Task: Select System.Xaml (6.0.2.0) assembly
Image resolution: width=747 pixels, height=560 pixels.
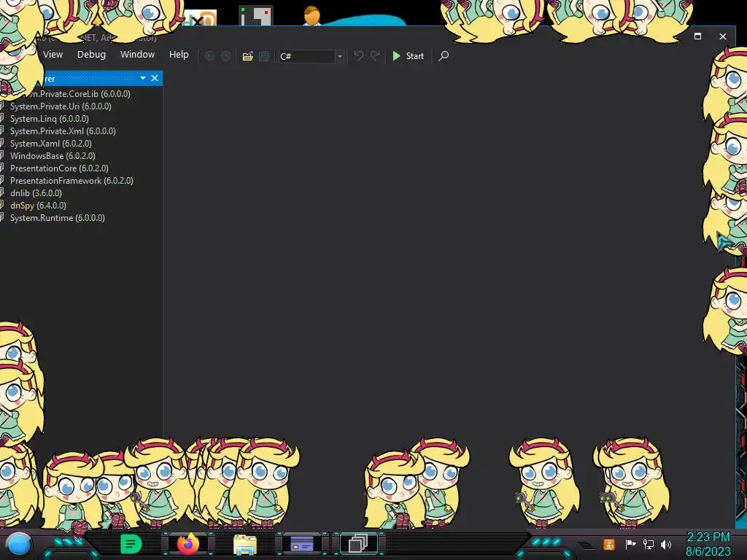Action: 51,144
